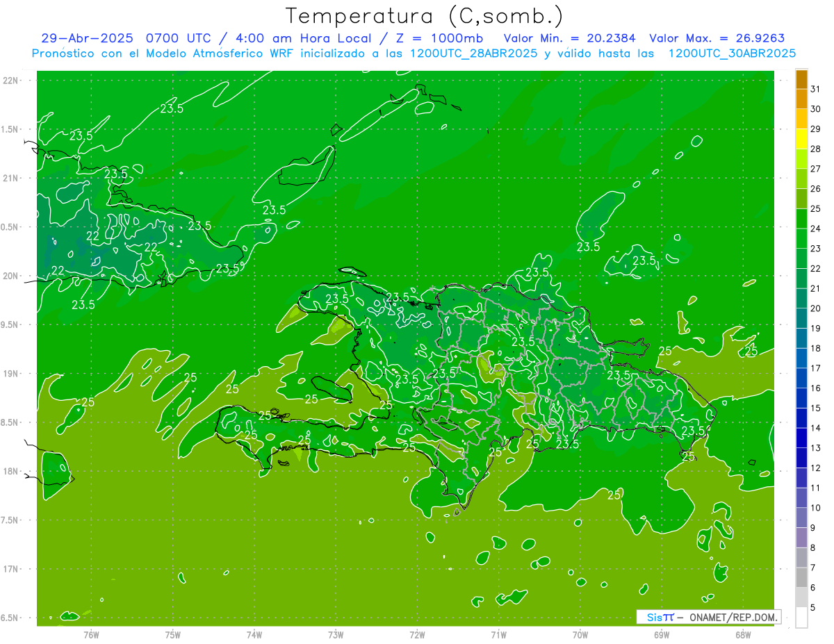The width and height of the screenshot is (834, 644).
Task: Click the valid-until time "1200UTC_30ABR2025"
Action: [732, 53]
